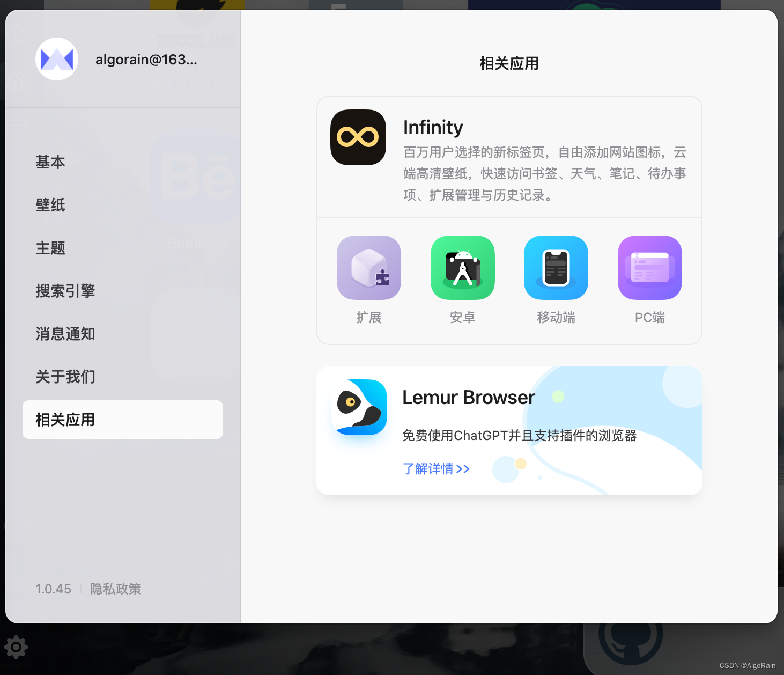The height and width of the screenshot is (675, 784).
Task: Select the PC端 desktop app icon
Action: (649, 268)
